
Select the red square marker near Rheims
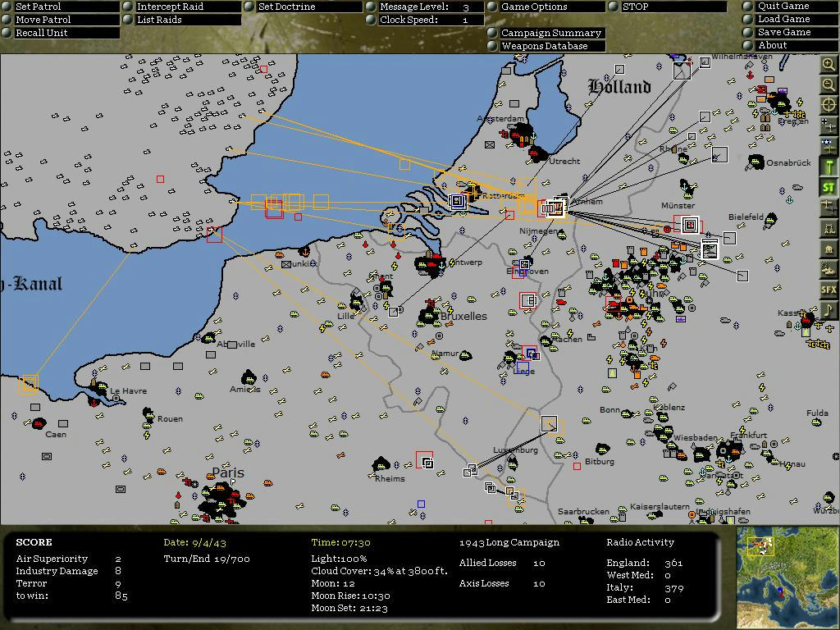424,459
